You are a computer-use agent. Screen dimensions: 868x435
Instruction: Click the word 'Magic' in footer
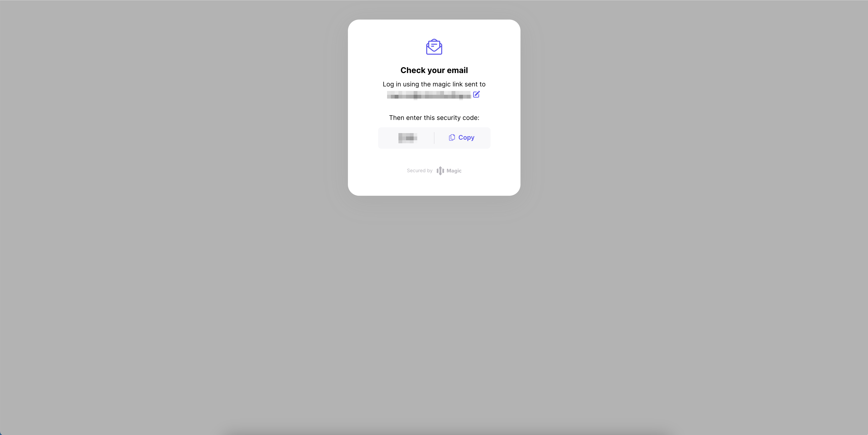point(454,171)
